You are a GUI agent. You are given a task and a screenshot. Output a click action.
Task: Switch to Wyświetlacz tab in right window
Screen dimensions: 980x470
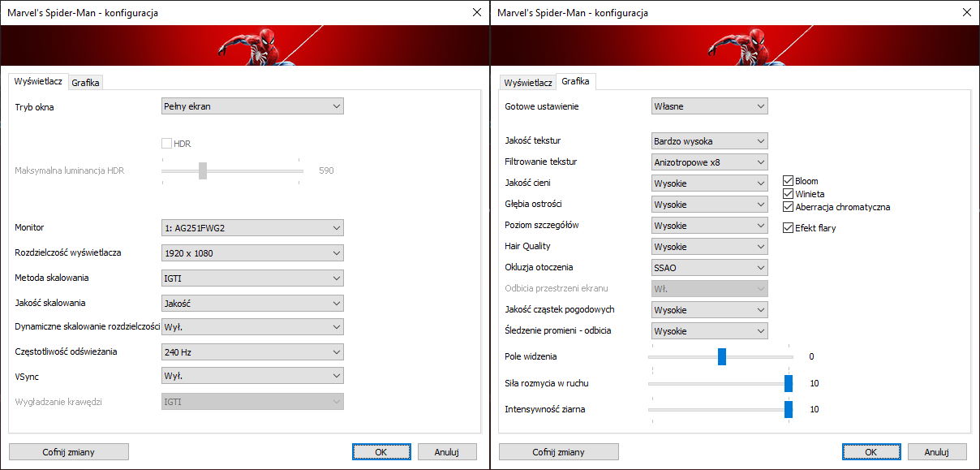527,83
